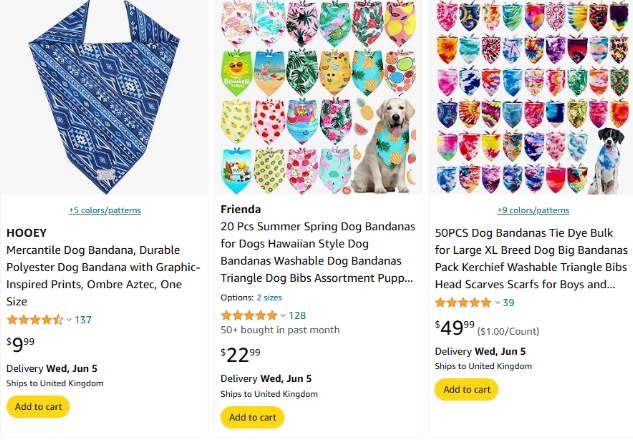Click the Frienda star rating icons
Viewport: 633px width, 440px height.
point(248,315)
